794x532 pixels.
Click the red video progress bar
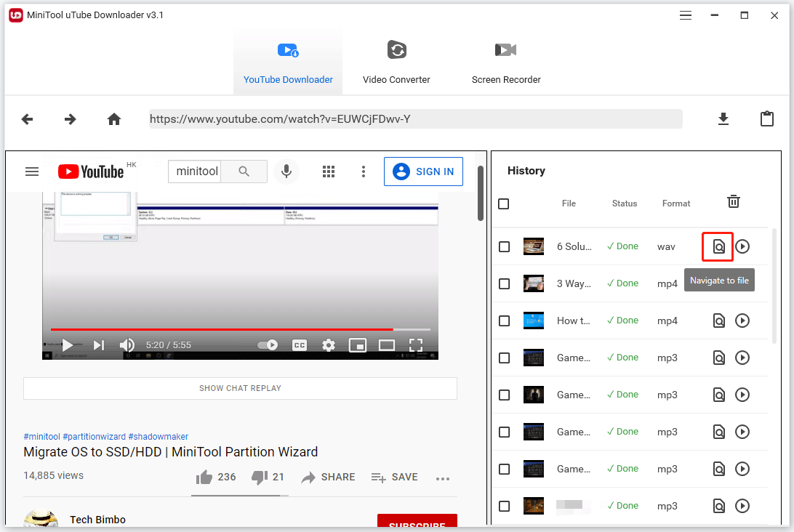222,329
